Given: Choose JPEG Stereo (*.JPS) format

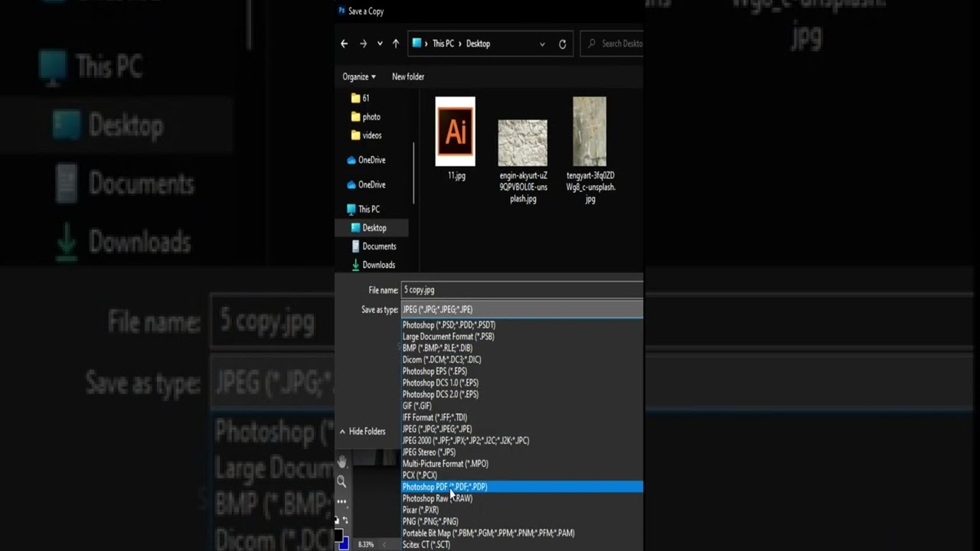Looking at the screenshot, I should coord(522,452).
